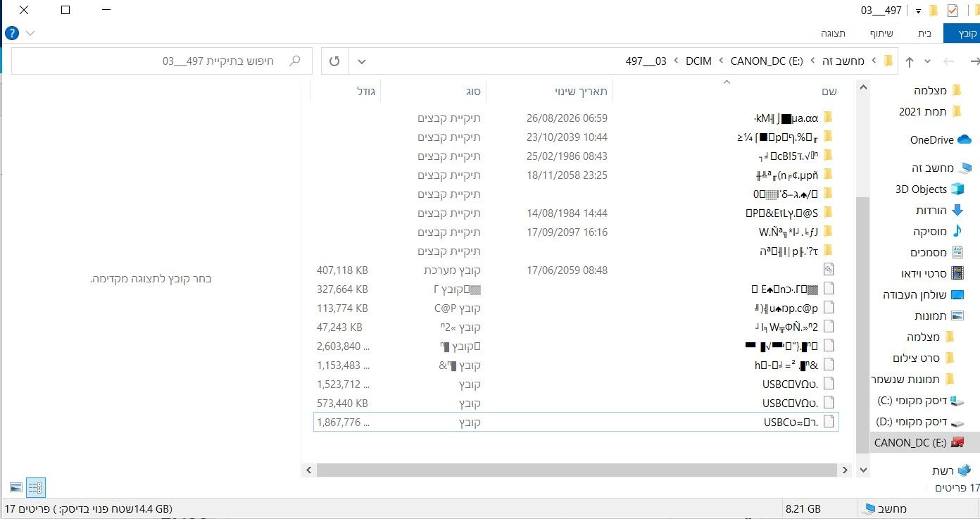Click the horizontal scrollbar left arrow

308,470
